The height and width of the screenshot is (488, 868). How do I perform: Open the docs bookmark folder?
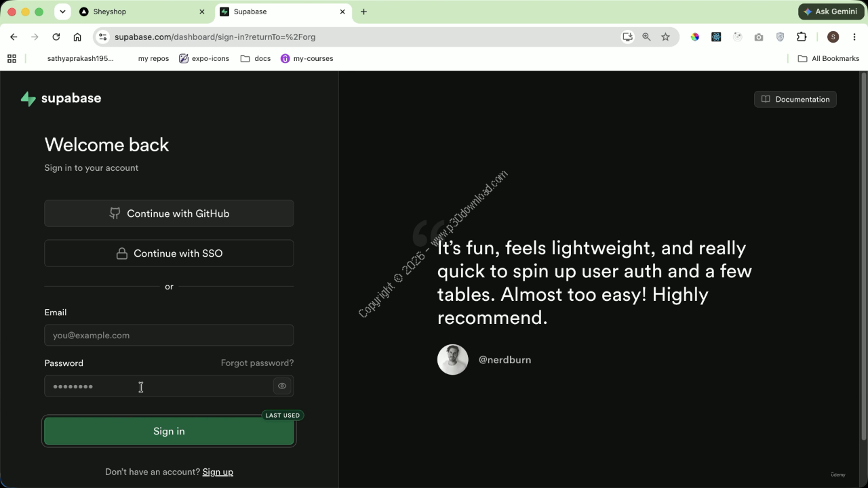(x=256, y=58)
